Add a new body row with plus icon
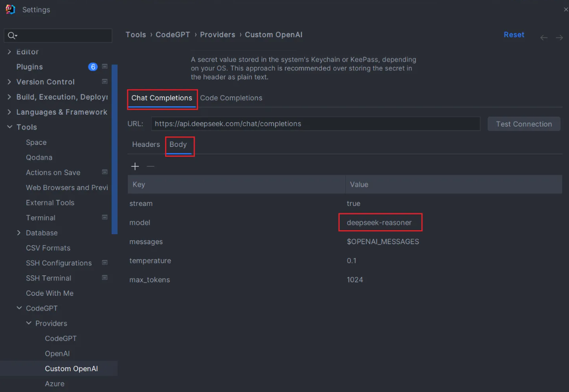The width and height of the screenshot is (569, 392). 135,166
